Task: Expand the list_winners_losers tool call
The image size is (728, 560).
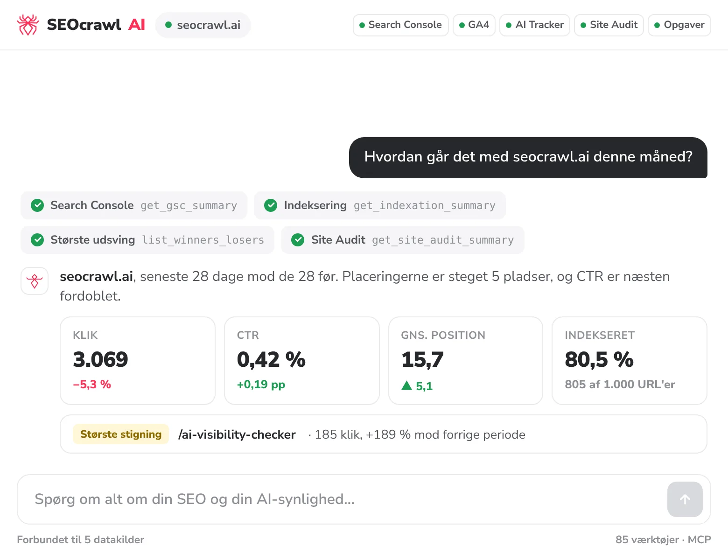Action: click(147, 240)
